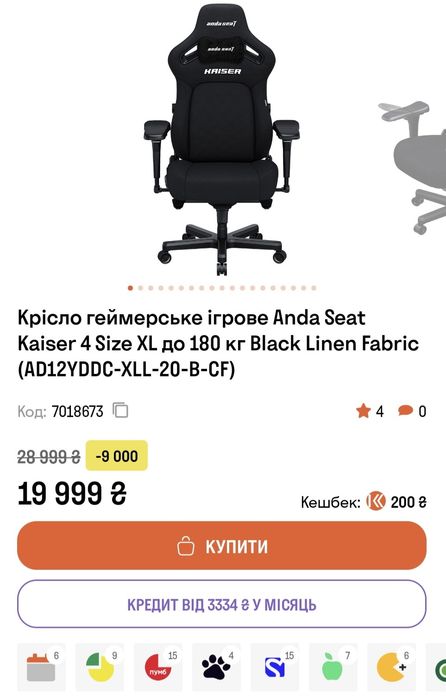View the next gray chair image
The width and height of the screenshot is (446, 699).
413,167
